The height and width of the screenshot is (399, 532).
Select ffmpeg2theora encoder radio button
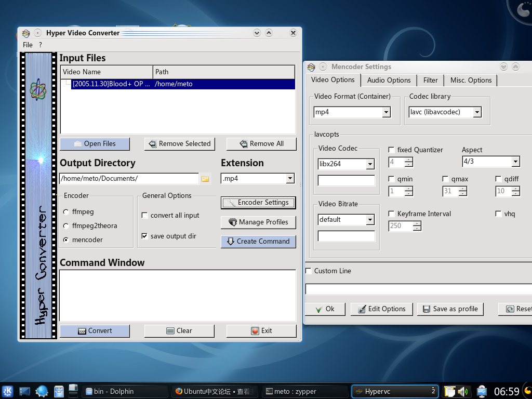66,226
